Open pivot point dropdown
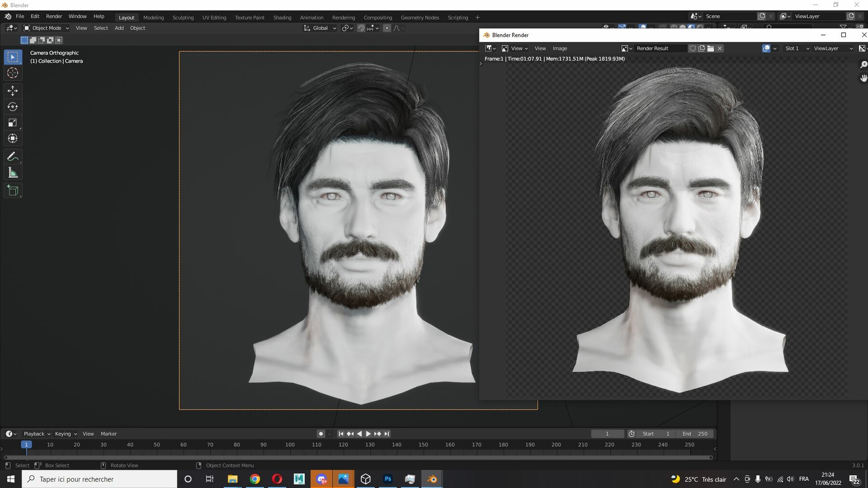The width and height of the screenshot is (868, 488). click(x=347, y=28)
